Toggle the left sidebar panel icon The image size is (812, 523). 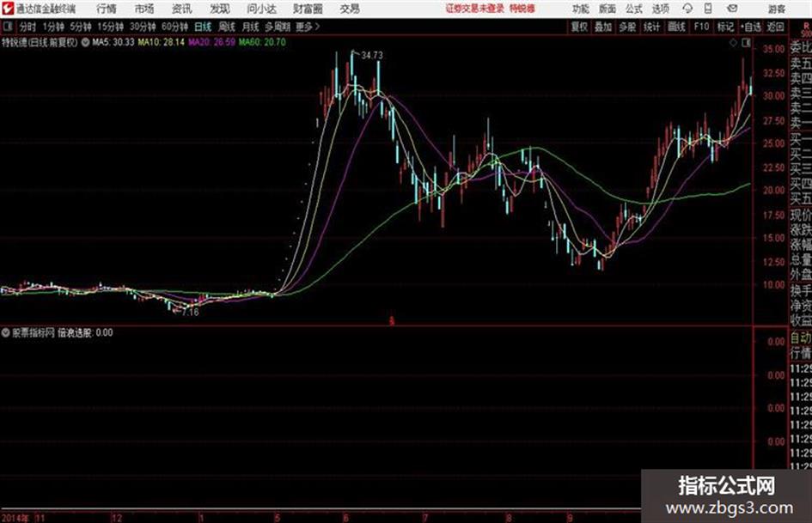pyautogui.click(x=8, y=27)
